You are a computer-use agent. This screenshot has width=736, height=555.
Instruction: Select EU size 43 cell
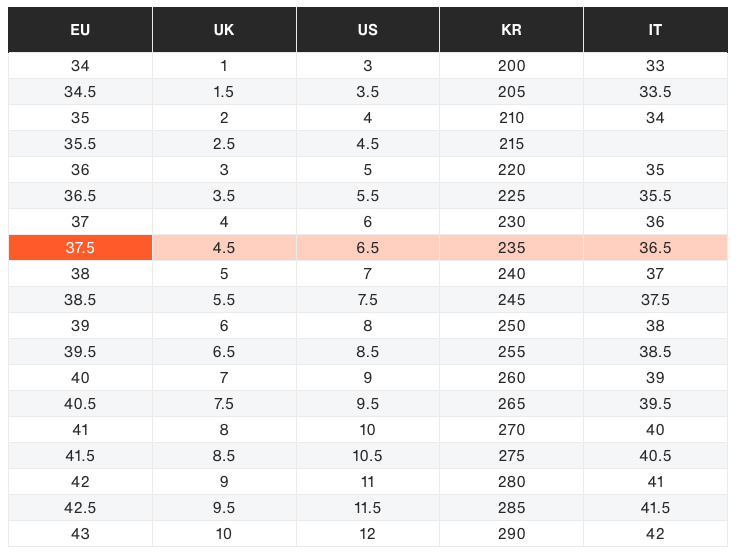point(80,533)
